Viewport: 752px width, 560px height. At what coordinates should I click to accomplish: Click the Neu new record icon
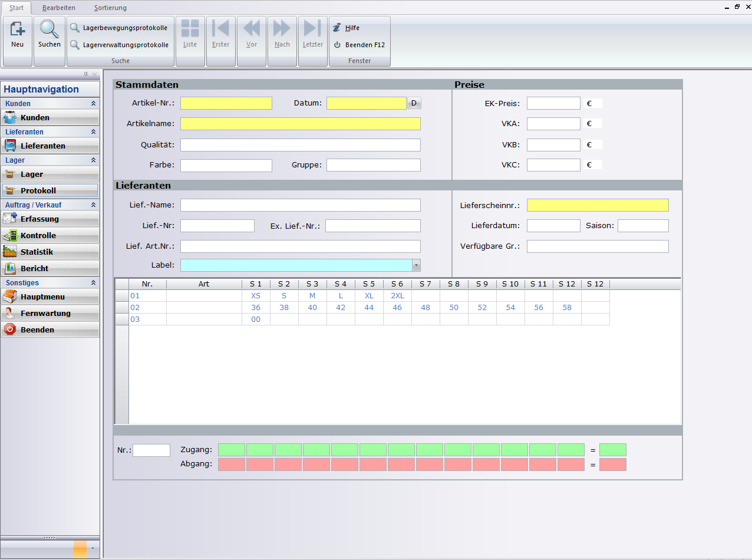(x=18, y=34)
